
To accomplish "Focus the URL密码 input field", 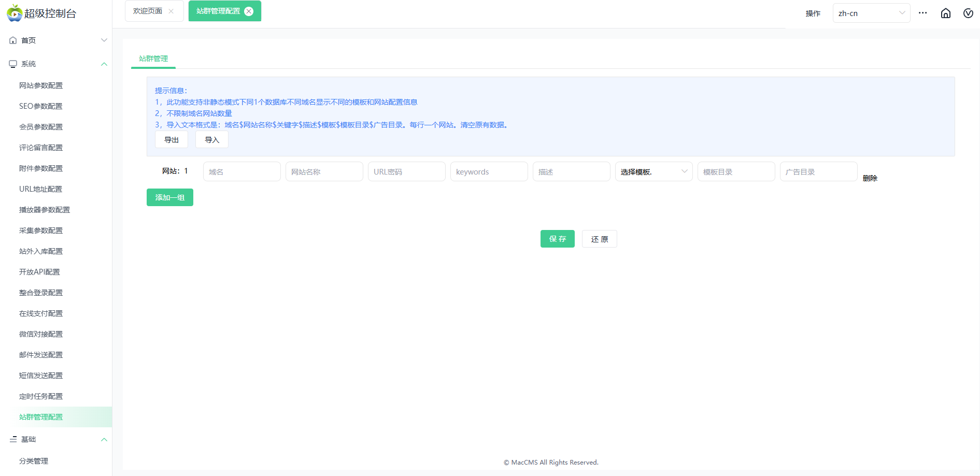I will 407,171.
